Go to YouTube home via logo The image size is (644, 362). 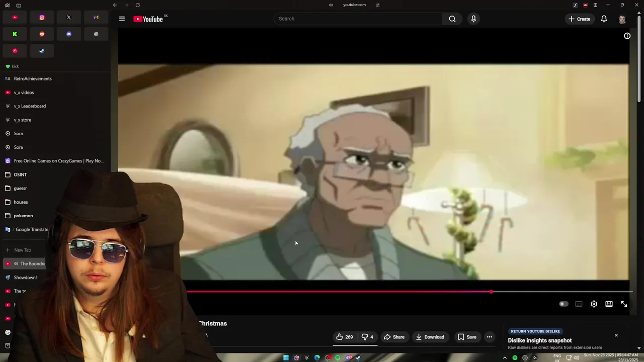click(148, 19)
